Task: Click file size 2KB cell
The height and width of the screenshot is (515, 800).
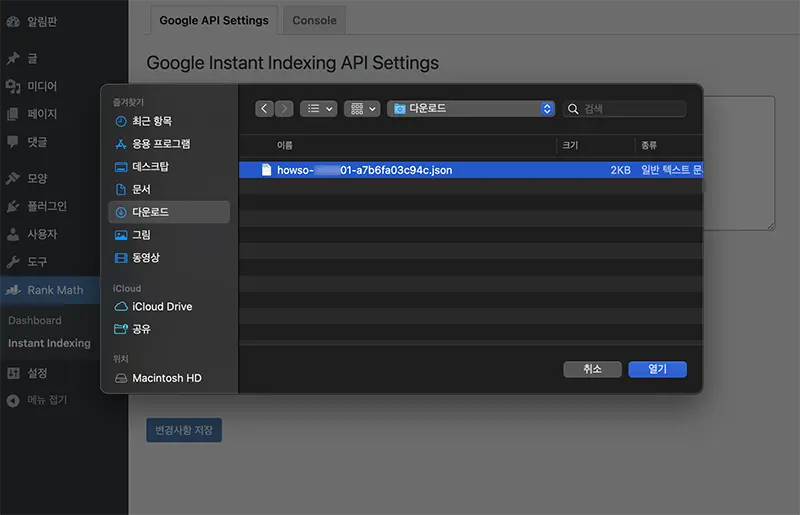Action: (620, 170)
